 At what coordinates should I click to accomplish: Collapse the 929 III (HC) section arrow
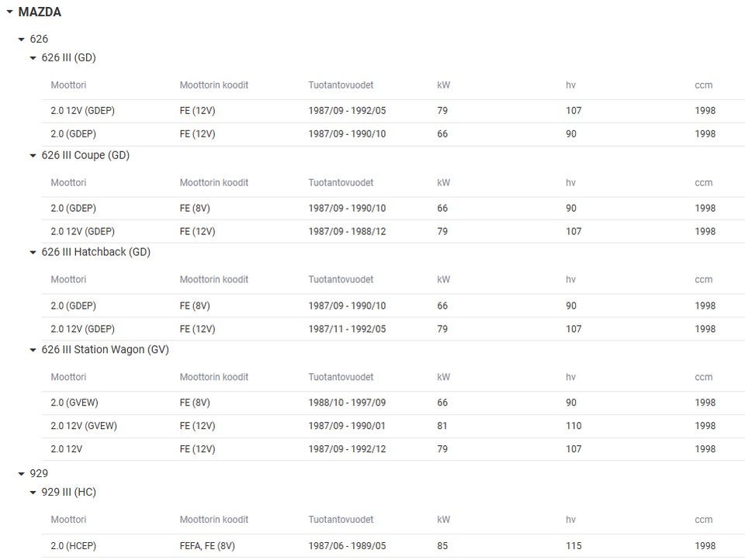(x=33, y=493)
